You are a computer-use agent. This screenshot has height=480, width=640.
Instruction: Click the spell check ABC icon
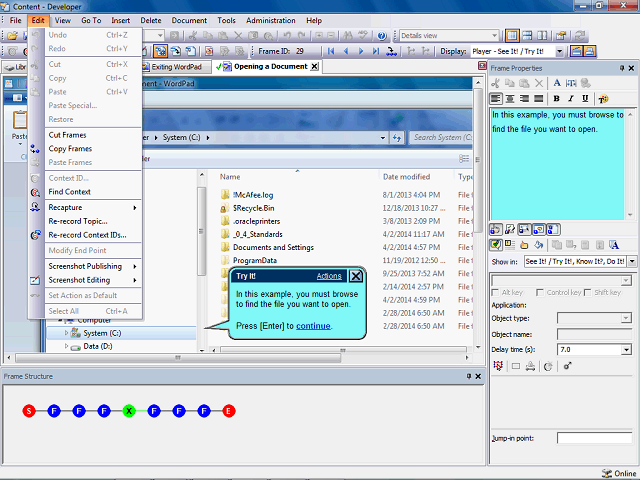click(x=362, y=36)
